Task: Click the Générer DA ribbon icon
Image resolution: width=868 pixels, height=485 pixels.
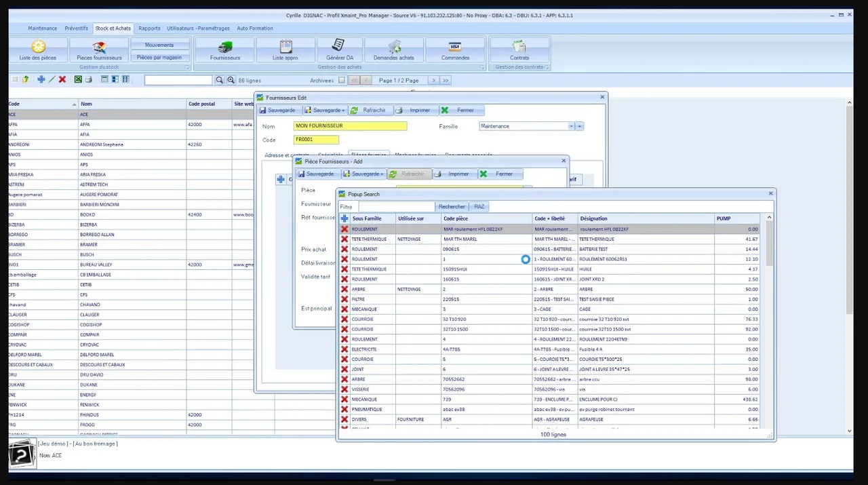Action: pos(340,50)
